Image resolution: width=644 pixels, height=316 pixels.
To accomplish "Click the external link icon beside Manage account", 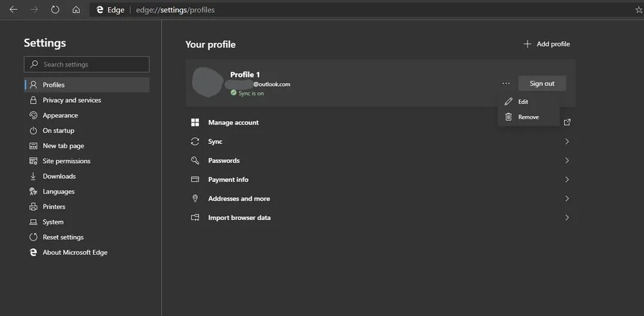I will (567, 123).
